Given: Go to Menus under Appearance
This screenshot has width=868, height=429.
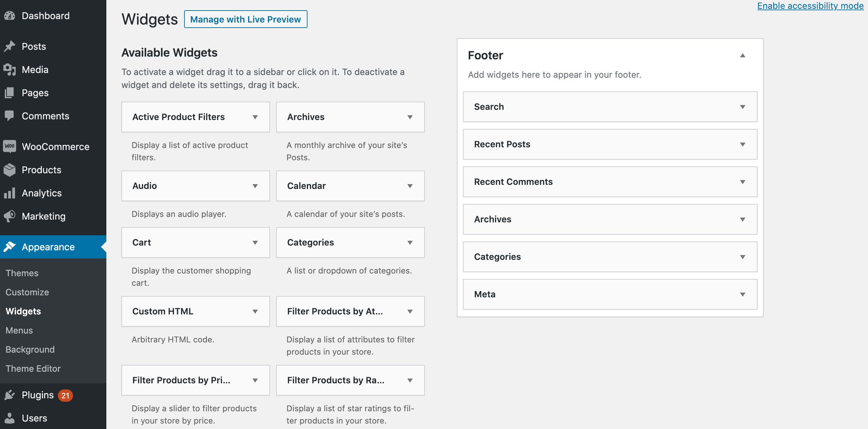Looking at the screenshot, I should click(19, 330).
